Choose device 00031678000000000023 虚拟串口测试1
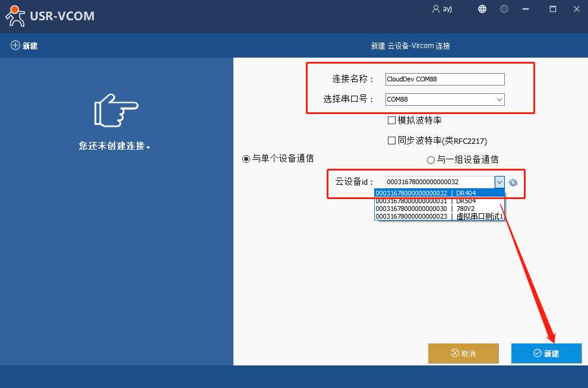This screenshot has width=588, height=388. click(439, 216)
